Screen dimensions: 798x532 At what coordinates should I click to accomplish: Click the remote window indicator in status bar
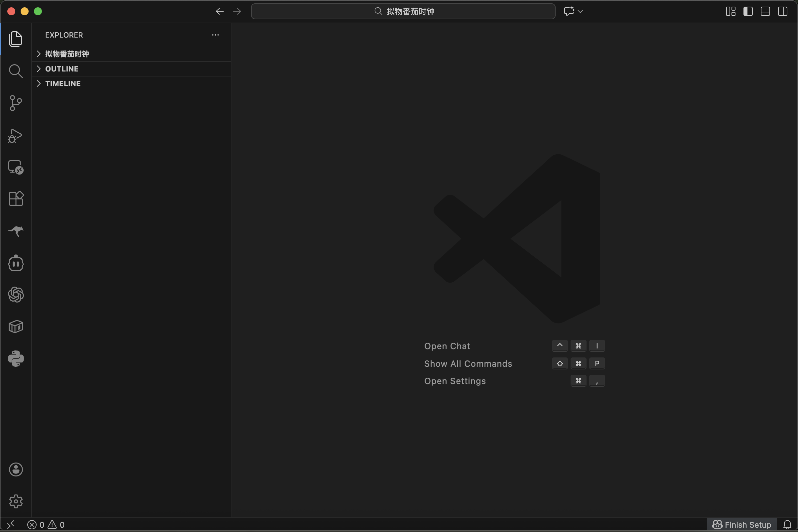point(11,525)
